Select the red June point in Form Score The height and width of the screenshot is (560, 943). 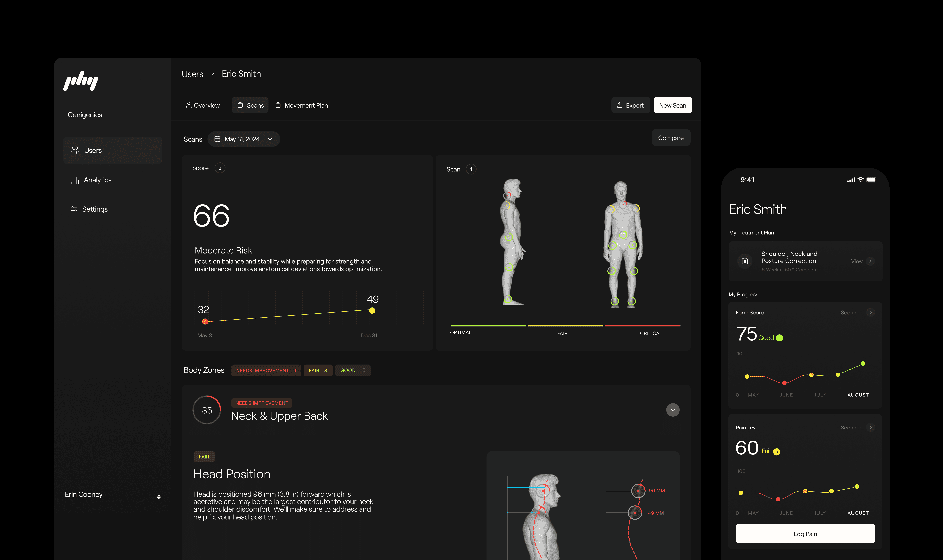785,383
